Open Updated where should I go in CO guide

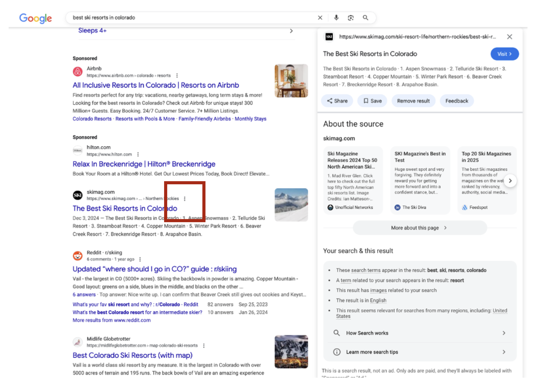pos(155,269)
